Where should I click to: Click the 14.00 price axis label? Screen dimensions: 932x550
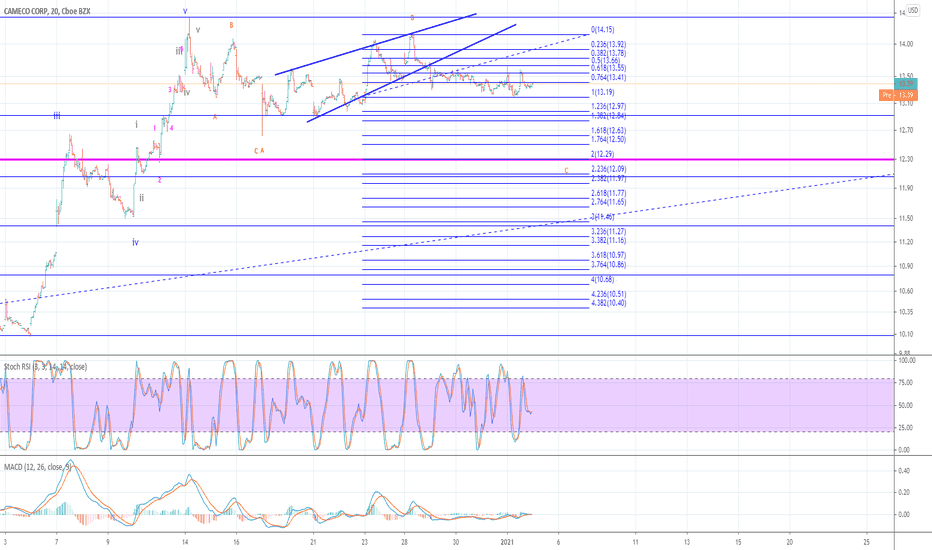[907, 45]
